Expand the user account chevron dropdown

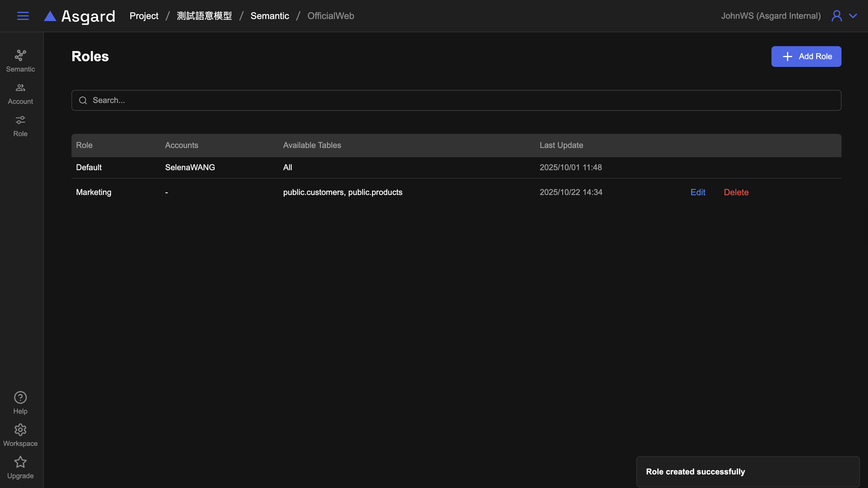pos(853,16)
